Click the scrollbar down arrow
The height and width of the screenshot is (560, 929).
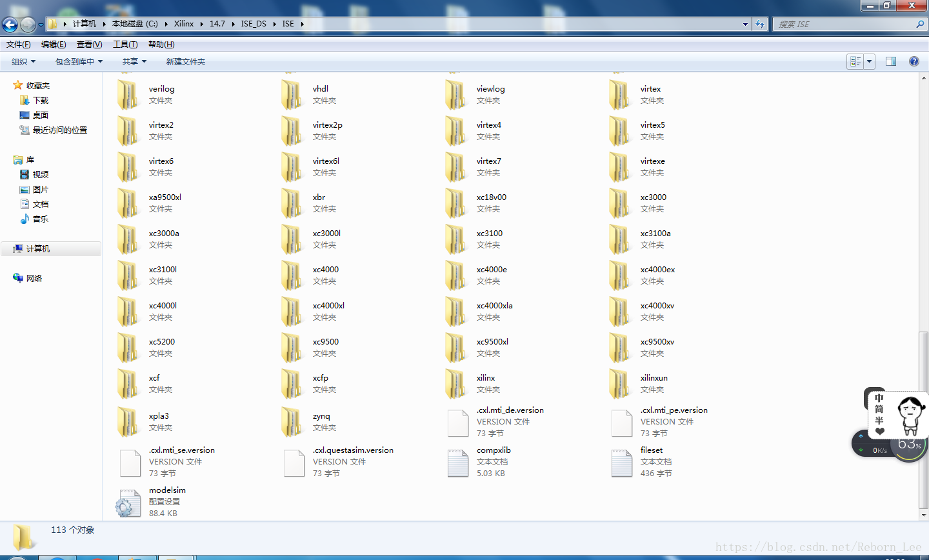923,515
